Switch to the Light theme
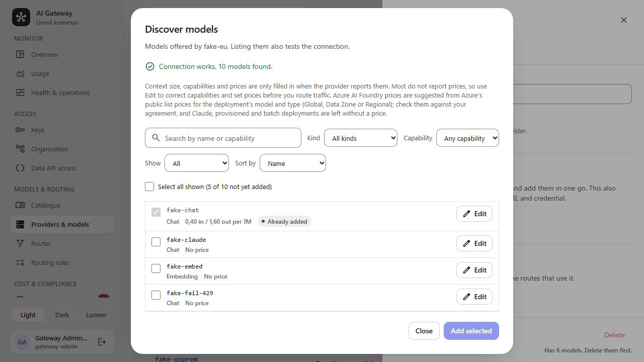The image size is (644, 362). 28,315
